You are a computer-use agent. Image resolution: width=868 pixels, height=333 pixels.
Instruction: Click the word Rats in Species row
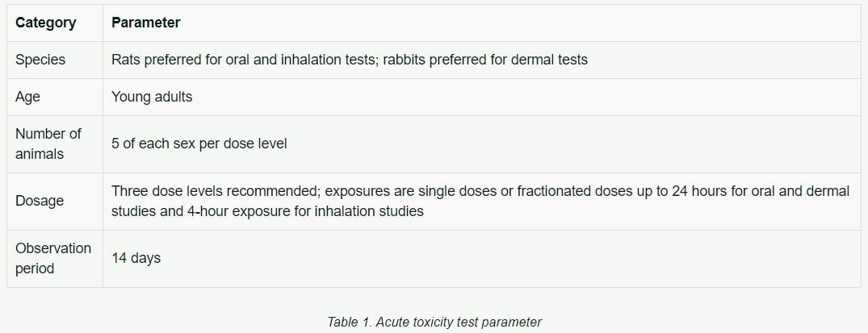(126, 60)
